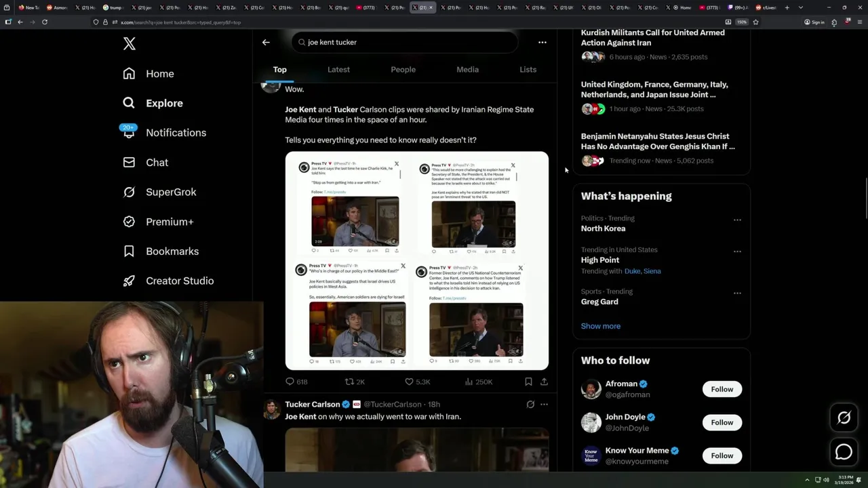
Task: Open Premium+ in the sidebar
Action: click(158, 222)
